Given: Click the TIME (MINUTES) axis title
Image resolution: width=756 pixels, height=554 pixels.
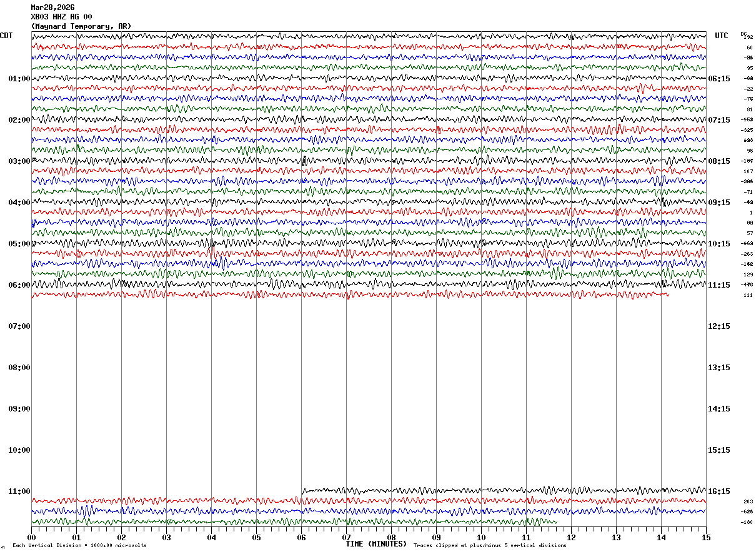Looking at the screenshot, I should (376, 544).
